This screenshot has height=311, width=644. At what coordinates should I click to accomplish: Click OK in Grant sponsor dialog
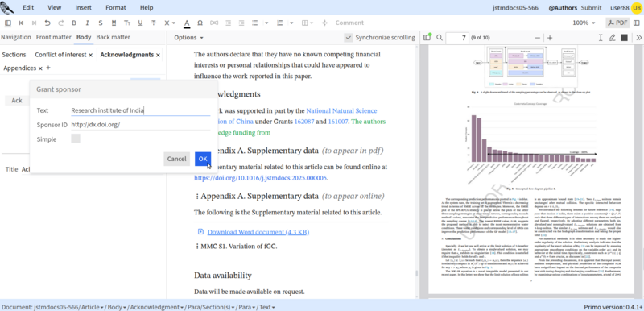click(203, 159)
